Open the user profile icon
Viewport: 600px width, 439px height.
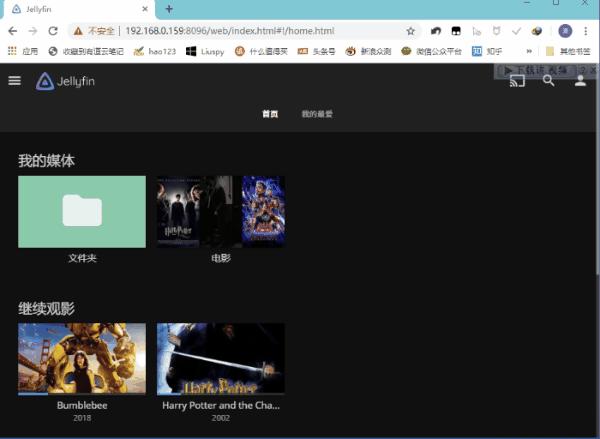(580, 81)
